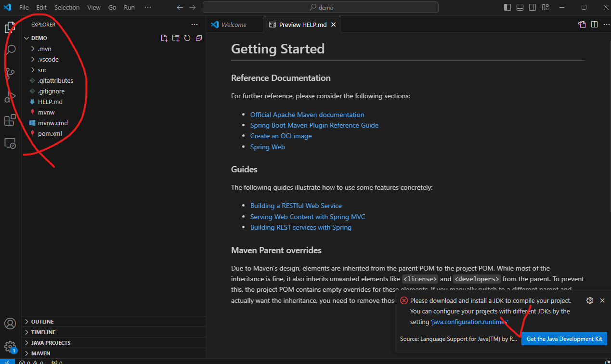Screen dimensions: 611x364
Task: Click the New File icon in Explorer
Action: pos(164,38)
